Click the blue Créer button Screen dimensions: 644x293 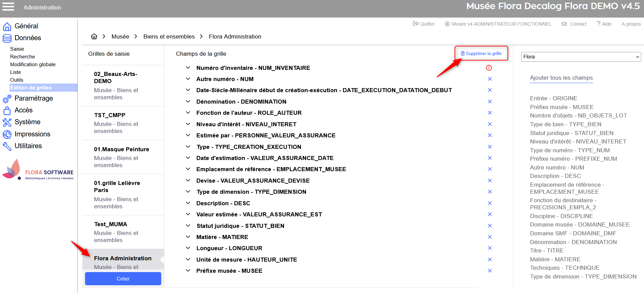click(123, 279)
